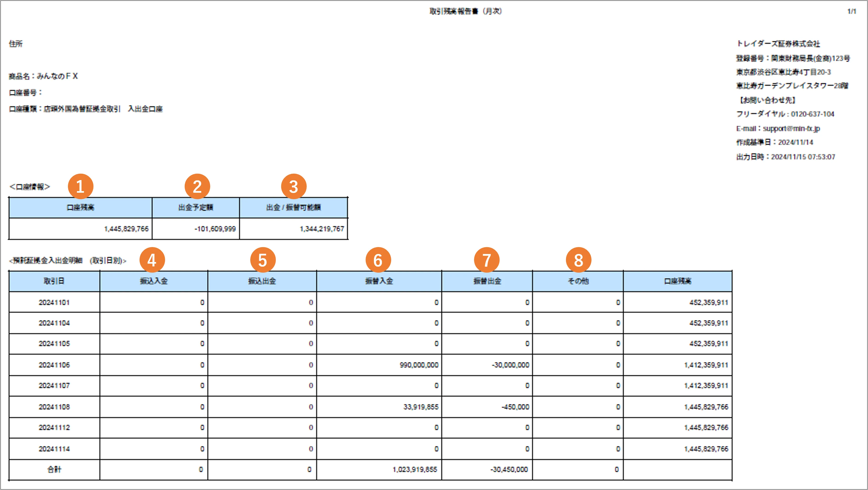
Task: Select the 振替入金 amount 990,000,000
Action: [x=419, y=365]
